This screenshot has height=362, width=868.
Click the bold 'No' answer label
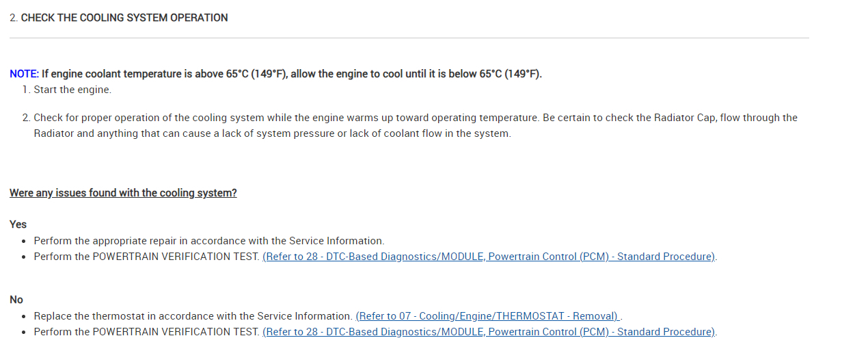(x=16, y=300)
